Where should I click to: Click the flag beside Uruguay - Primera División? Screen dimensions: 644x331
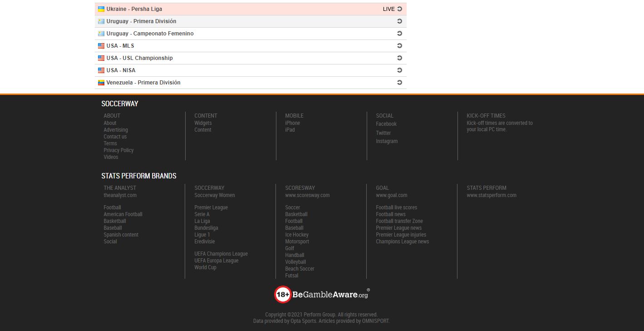click(x=101, y=21)
